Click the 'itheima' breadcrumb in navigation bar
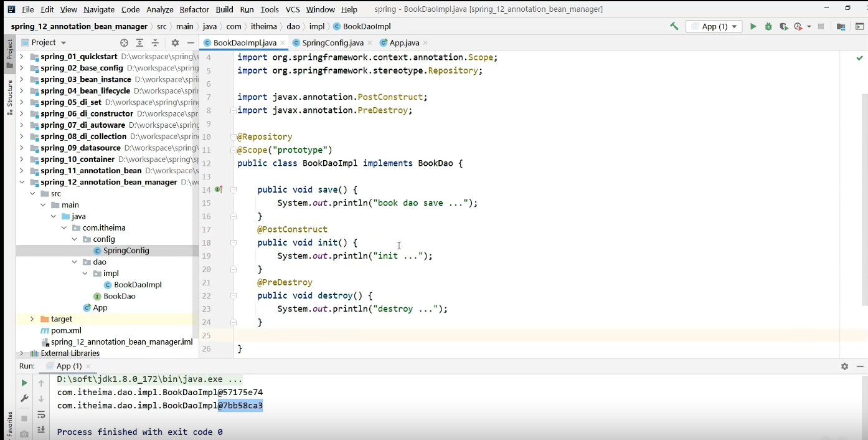Image resolution: width=868 pixels, height=440 pixels. point(263,27)
